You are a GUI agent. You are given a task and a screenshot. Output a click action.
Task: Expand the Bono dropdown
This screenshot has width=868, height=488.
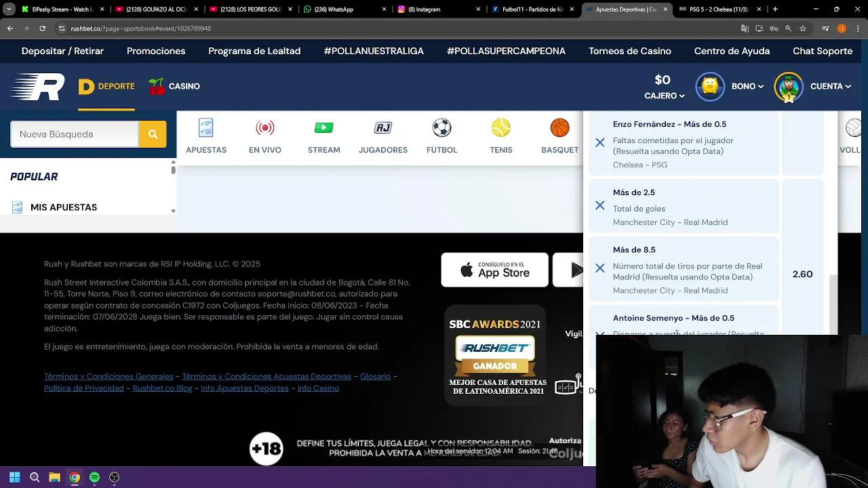(x=747, y=86)
